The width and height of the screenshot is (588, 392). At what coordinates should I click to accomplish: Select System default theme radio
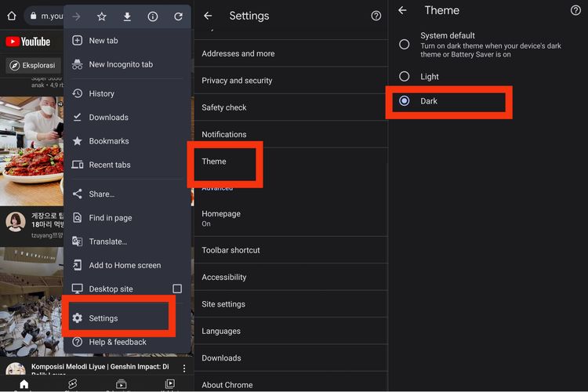405,44
